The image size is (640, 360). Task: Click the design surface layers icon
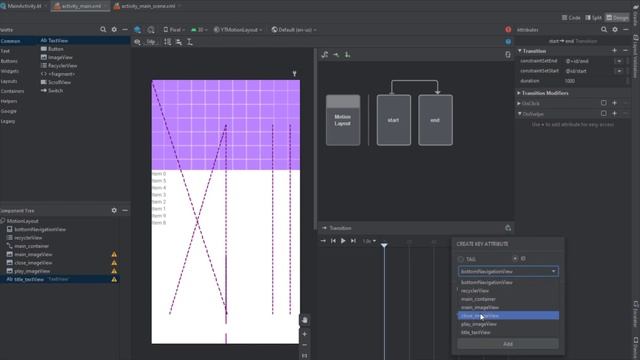[138, 30]
